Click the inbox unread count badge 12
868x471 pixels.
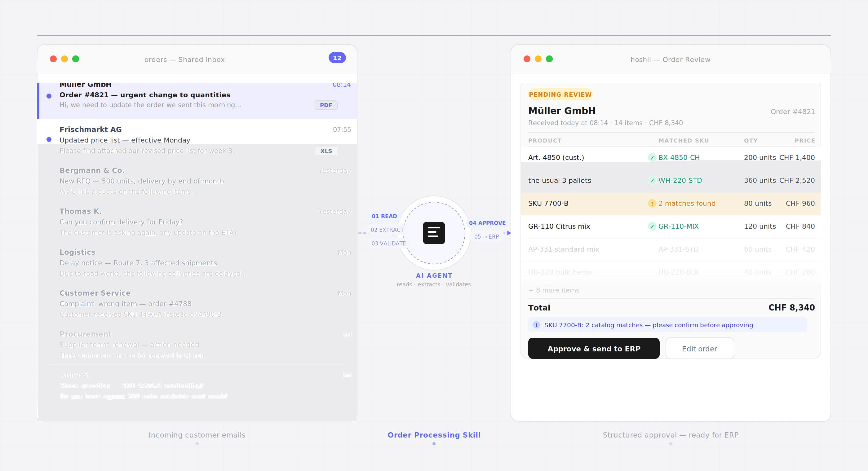[x=337, y=58]
